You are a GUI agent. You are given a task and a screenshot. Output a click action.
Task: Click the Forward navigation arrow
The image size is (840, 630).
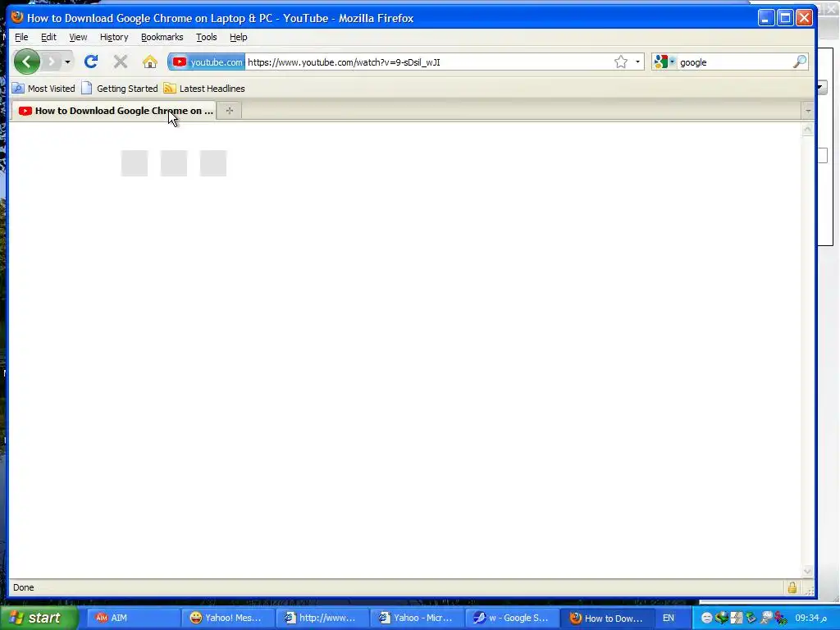[52, 62]
